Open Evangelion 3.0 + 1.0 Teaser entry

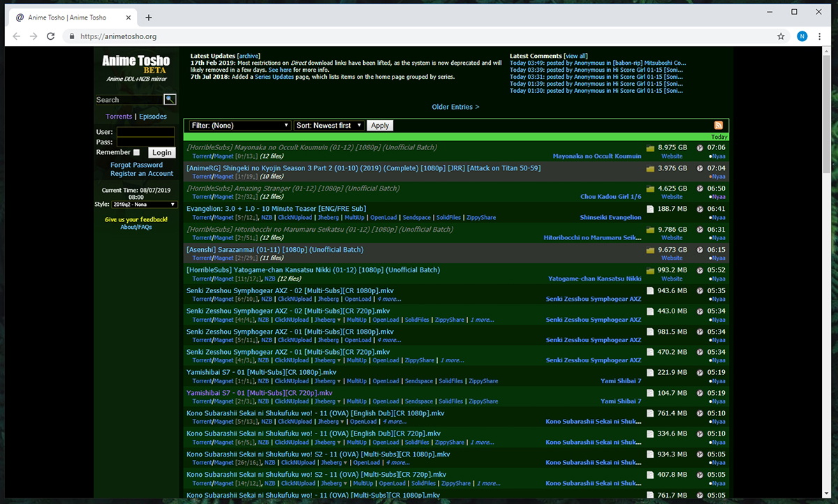click(x=277, y=209)
